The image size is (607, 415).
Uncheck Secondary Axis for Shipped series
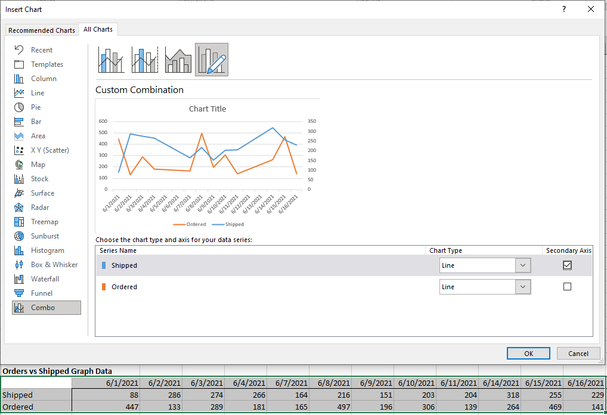tap(567, 265)
